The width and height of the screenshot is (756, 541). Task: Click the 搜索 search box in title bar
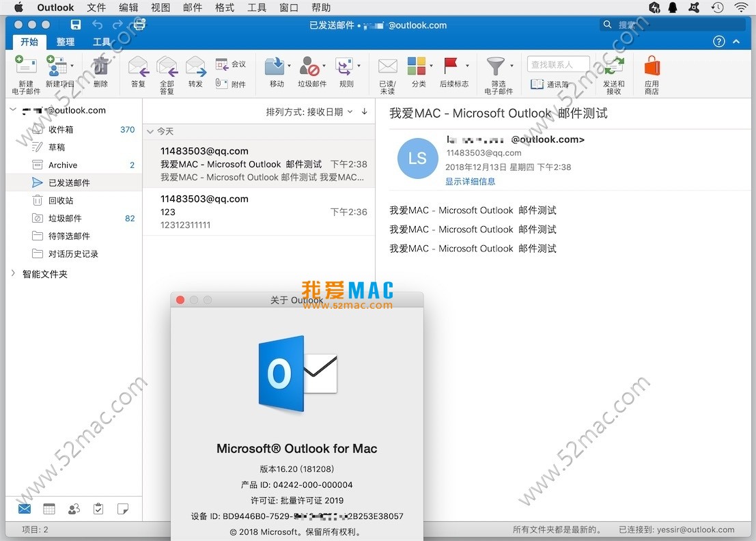(x=673, y=25)
